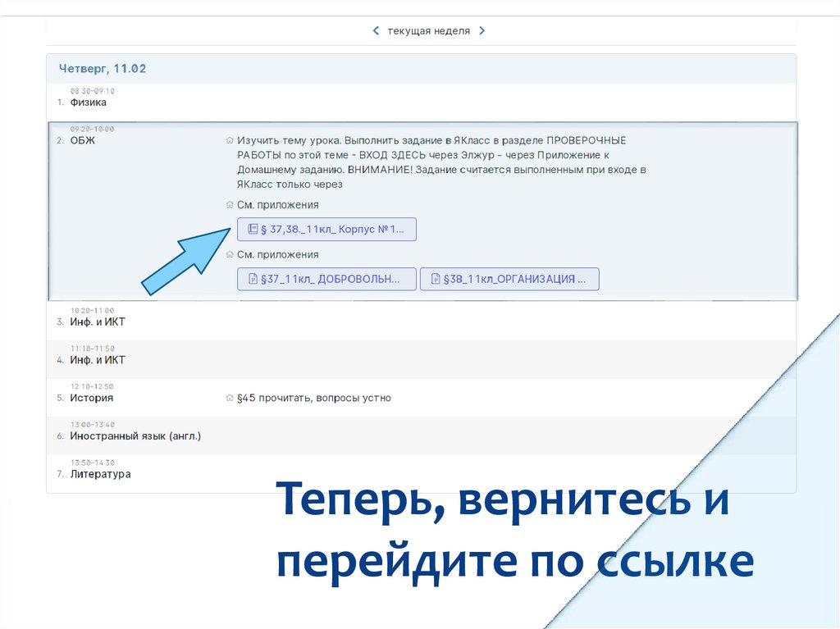The height and width of the screenshot is (629, 840).
Task: Click first 'См. приложения' label
Action: (x=278, y=205)
